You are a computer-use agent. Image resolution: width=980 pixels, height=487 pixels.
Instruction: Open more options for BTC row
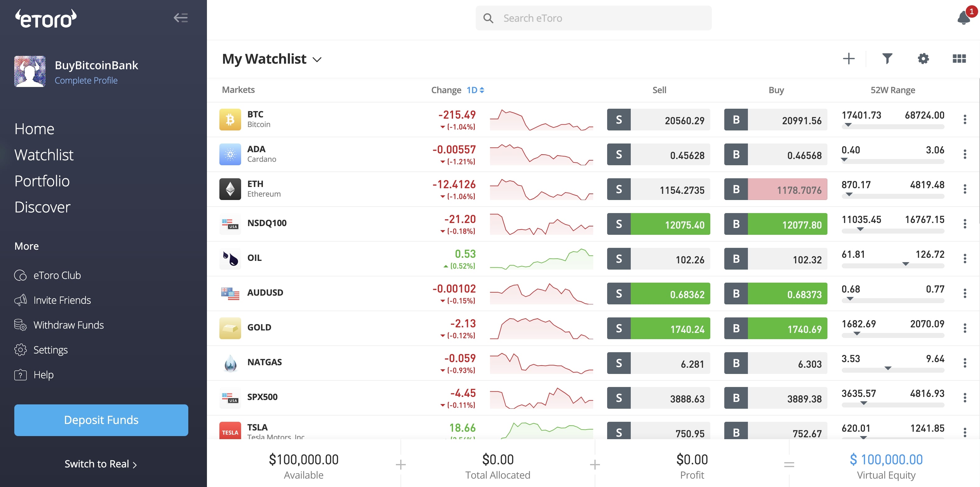pyautogui.click(x=965, y=119)
